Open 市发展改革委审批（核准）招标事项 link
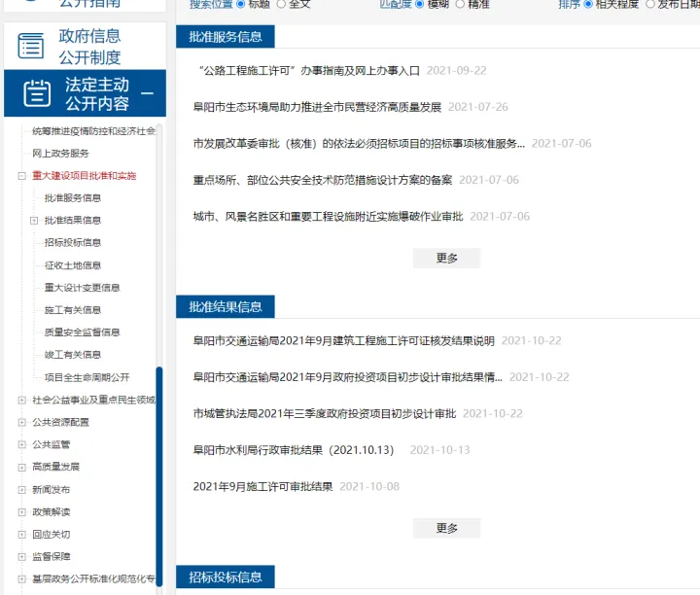Viewport: 700px width, 595px height. pos(359,144)
